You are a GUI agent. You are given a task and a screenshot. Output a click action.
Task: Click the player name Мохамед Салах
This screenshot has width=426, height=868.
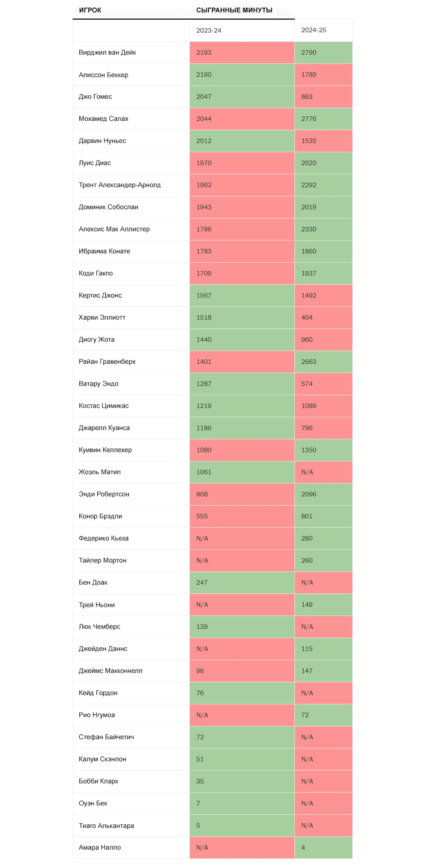104,119
